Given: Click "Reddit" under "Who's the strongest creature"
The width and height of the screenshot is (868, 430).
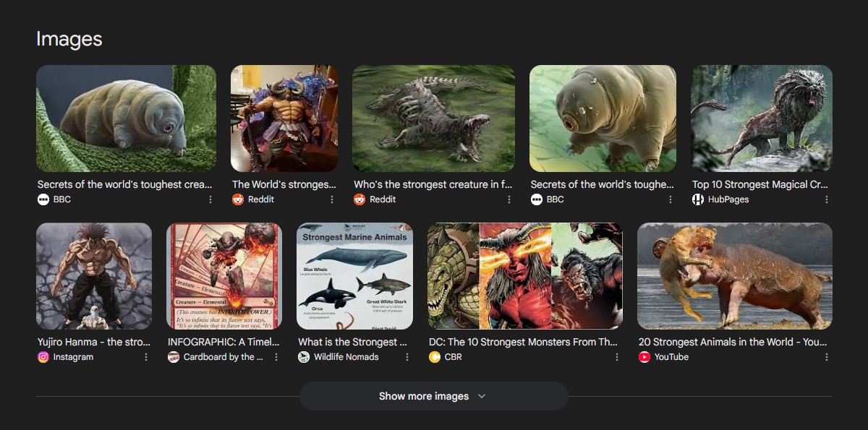Looking at the screenshot, I should click(x=383, y=199).
